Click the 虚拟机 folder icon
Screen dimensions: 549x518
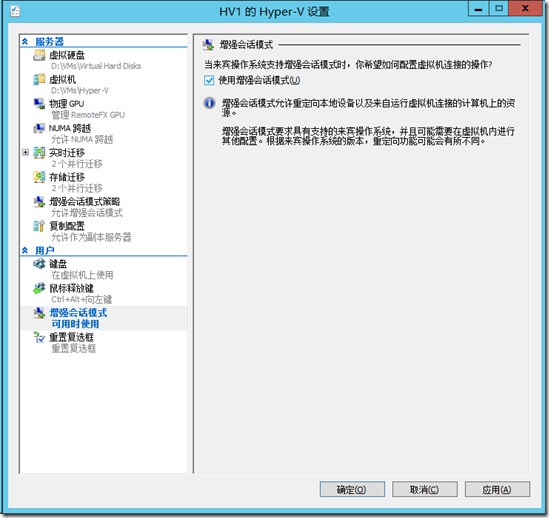point(39,80)
